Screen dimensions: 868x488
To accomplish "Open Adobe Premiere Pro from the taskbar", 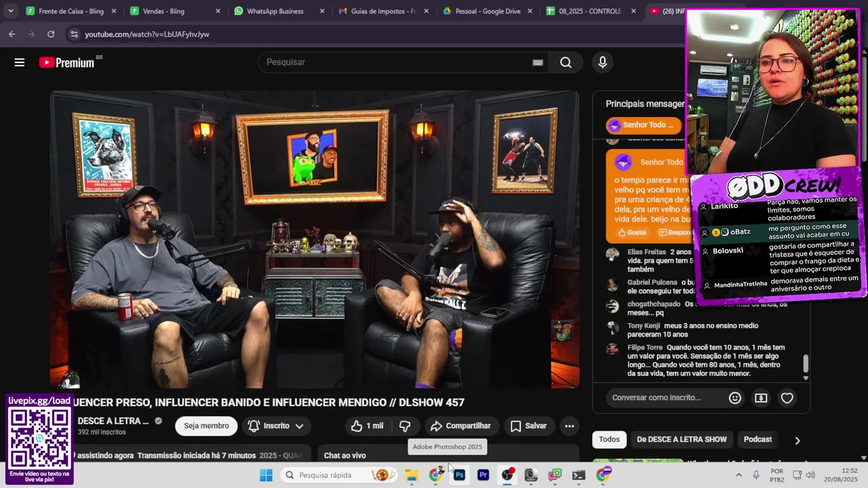I will (483, 475).
